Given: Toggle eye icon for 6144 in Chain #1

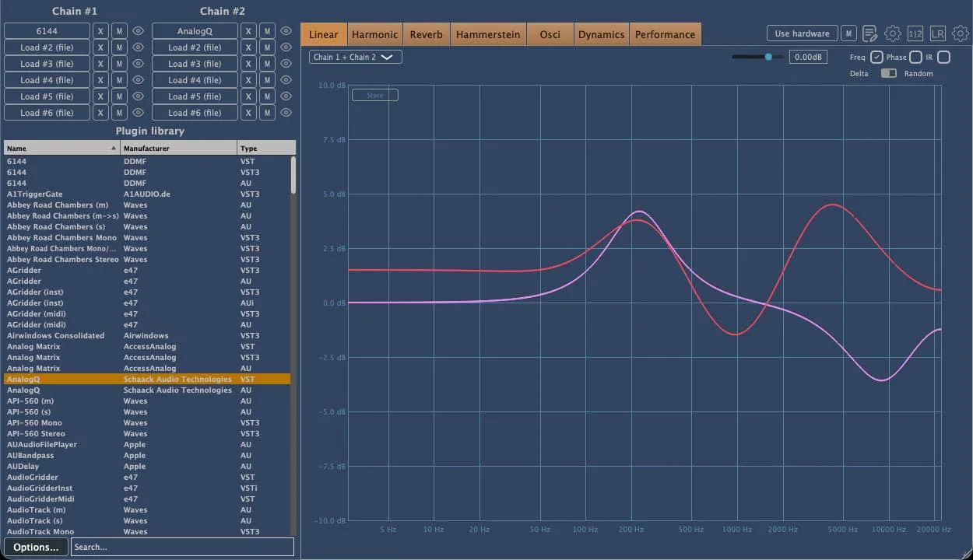Looking at the screenshot, I should point(138,31).
